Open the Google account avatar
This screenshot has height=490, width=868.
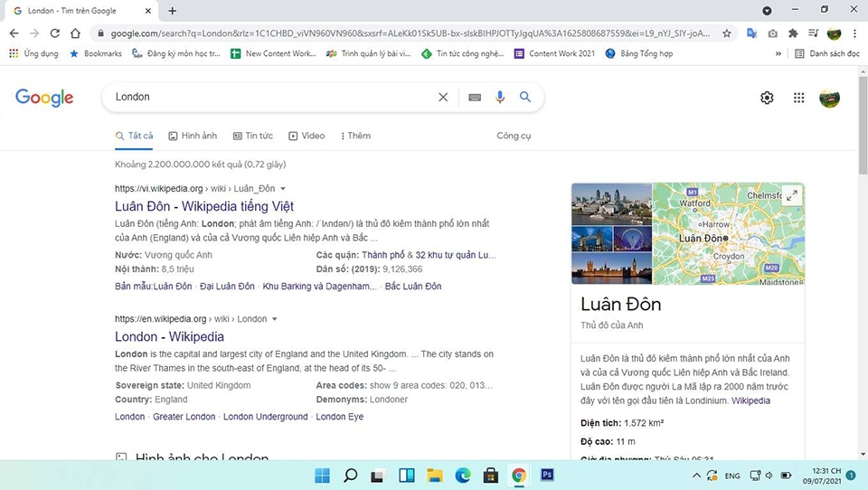tap(829, 98)
